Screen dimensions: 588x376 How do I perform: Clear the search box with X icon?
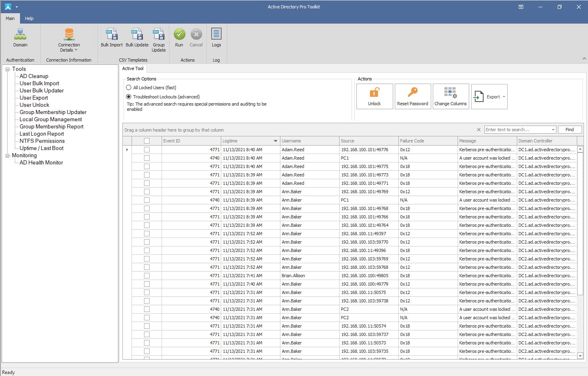[x=479, y=130]
